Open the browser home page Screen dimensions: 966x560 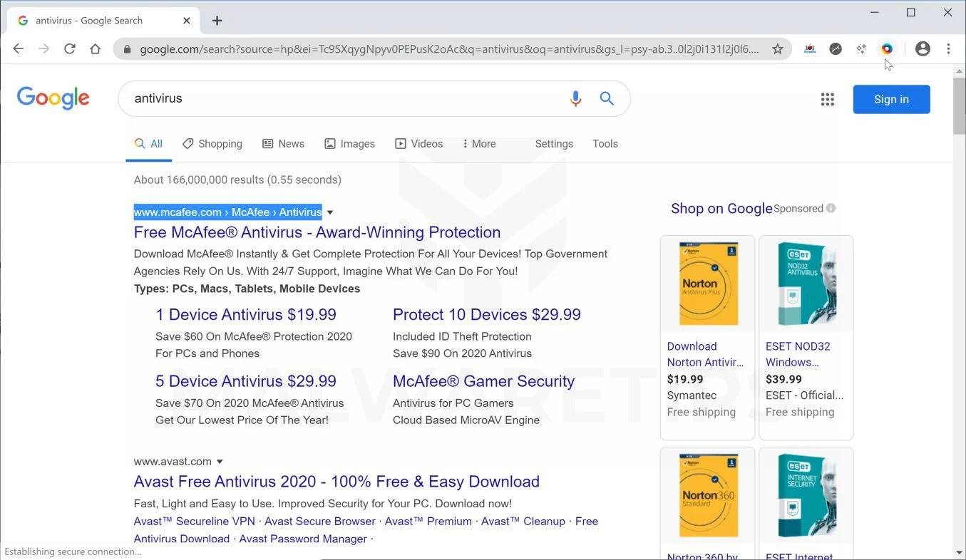[96, 48]
